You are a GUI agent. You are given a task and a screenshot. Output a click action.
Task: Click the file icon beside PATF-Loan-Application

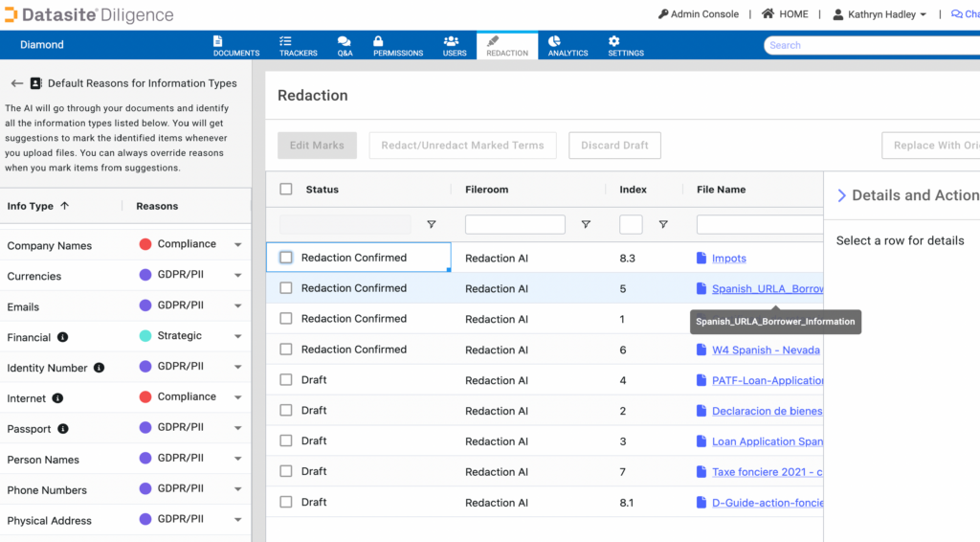(702, 380)
